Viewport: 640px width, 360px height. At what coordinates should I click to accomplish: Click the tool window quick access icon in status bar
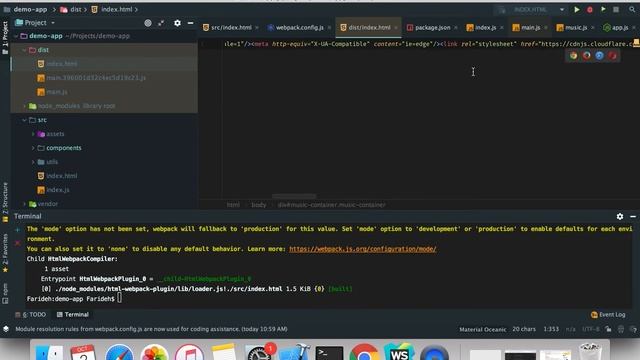6,329
